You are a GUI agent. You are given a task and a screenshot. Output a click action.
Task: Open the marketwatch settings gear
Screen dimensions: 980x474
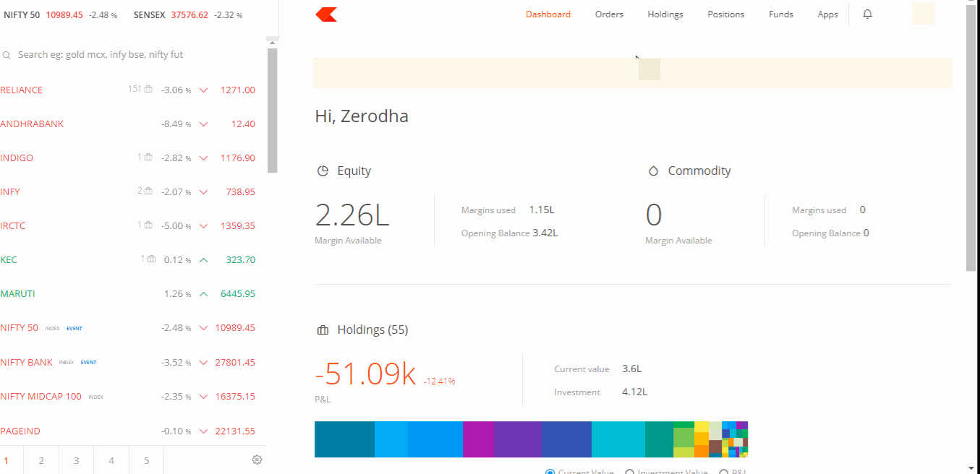pos(257,460)
